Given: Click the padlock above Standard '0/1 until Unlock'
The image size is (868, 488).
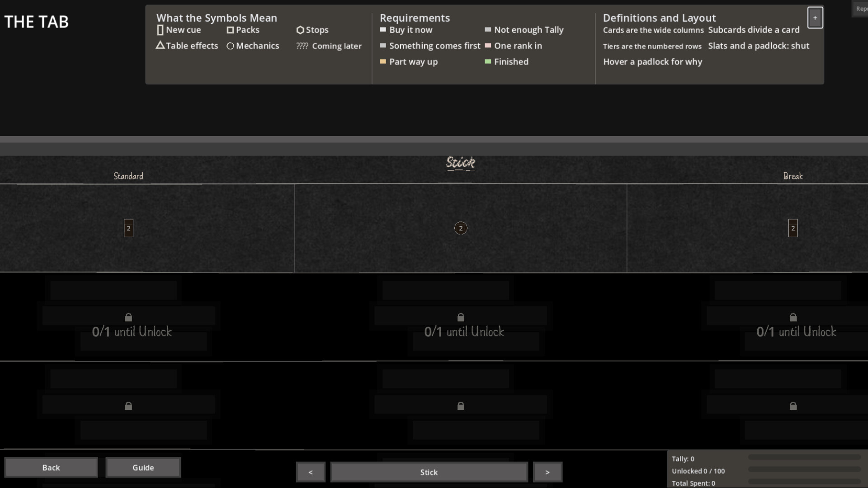Looking at the screenshot, I should pyautogui.click(x=128, y=317).
